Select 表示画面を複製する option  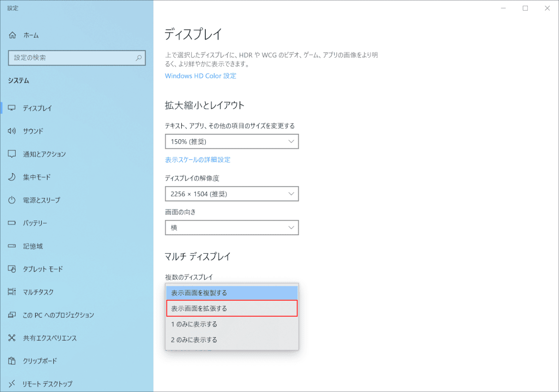[x=232, y=293]
